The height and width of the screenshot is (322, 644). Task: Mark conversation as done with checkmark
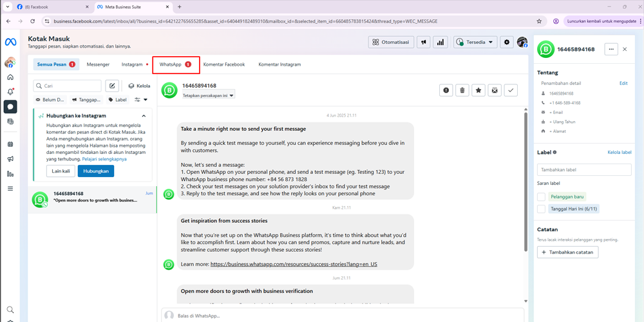click(511, 91)
